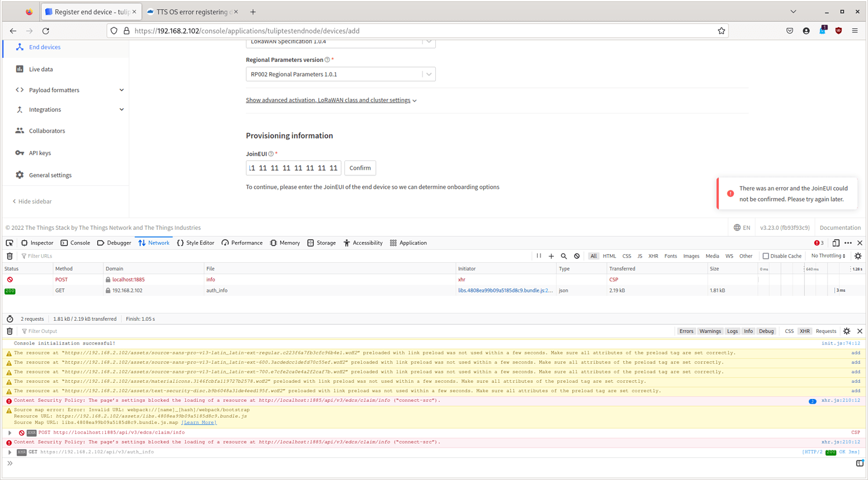Open the Regional Parameters version dropdown
868x480 pixels.
[x=340, y=74]
